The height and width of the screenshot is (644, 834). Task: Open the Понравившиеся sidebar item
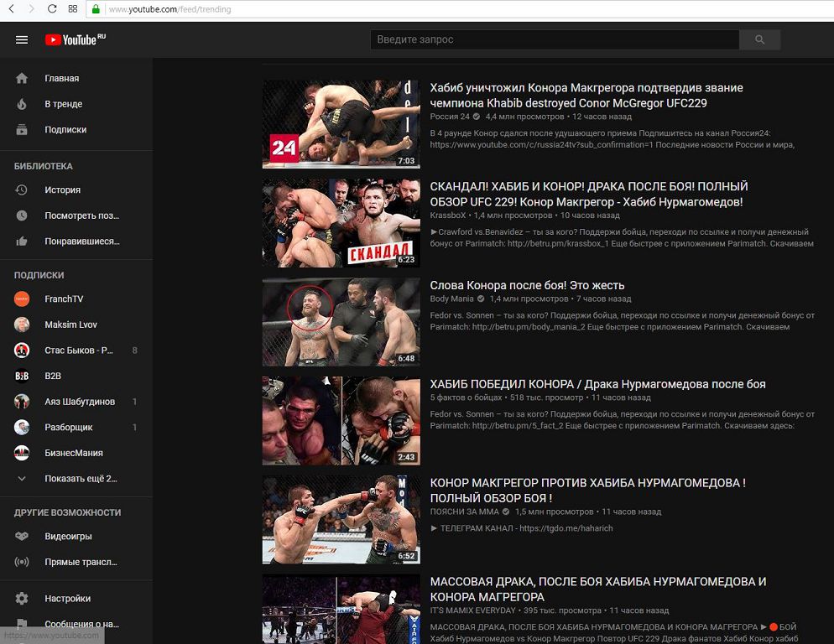[x=76, y=241]
